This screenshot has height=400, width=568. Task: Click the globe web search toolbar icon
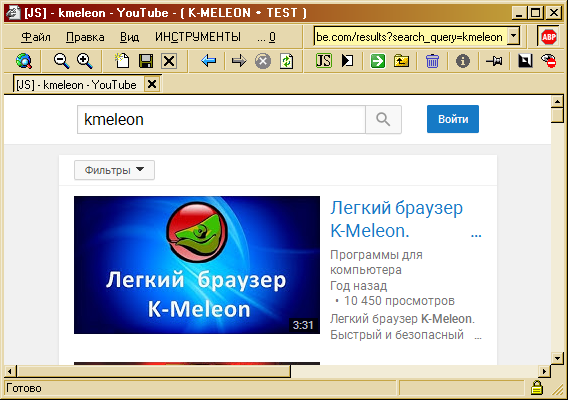pyautogui.click(x=24, y=61)
